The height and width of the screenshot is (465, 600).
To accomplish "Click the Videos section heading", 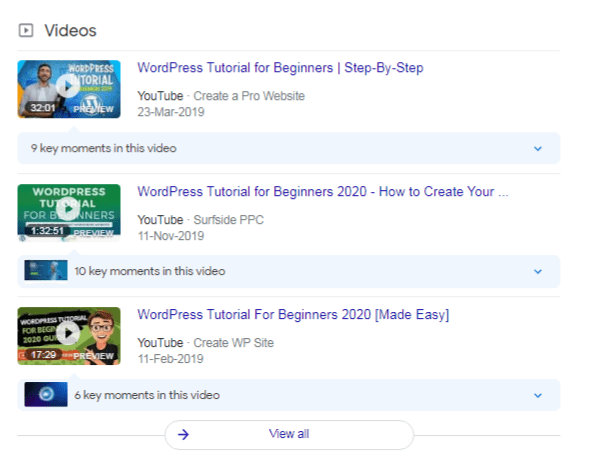I will pyautogui.click(x=70, y=31).
